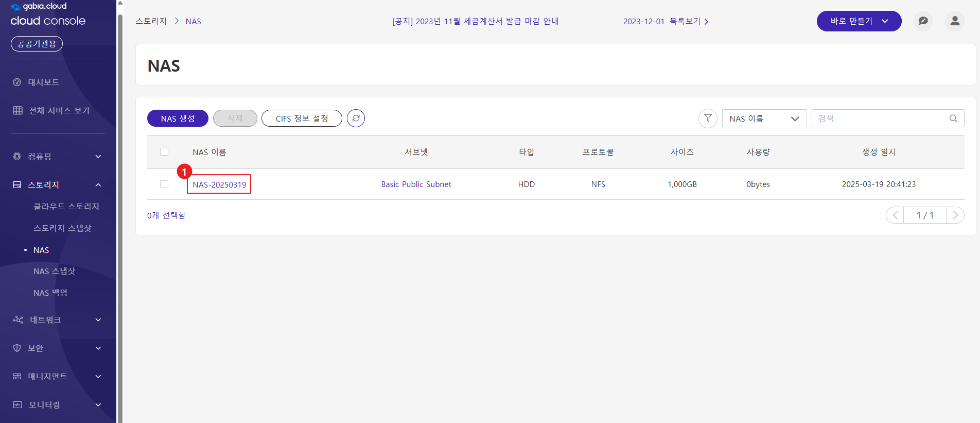Go to previous page arrow

pos(895,215)
